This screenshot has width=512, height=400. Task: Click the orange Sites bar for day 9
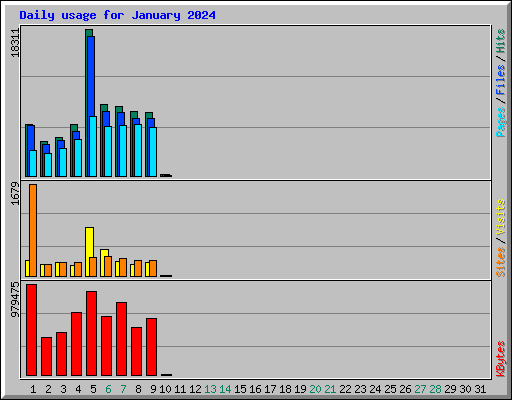point(153,269)
